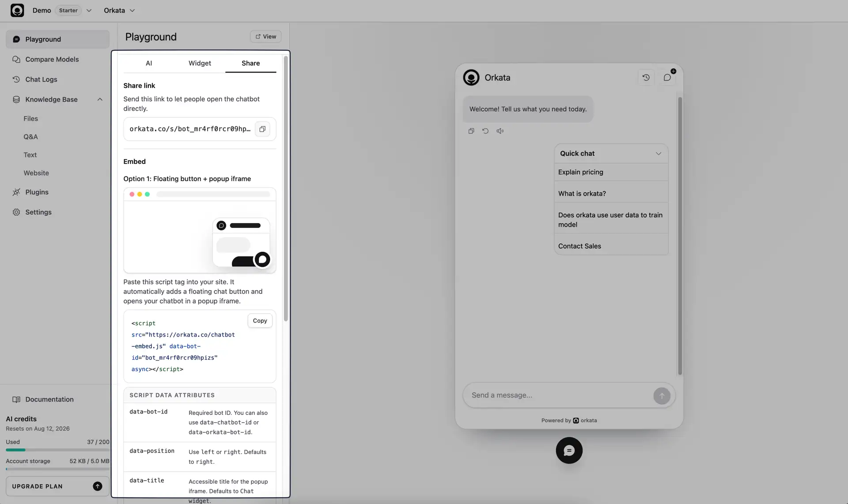Click the Orkata logo in top-left corner
Screen dimensions: 848x504
pos(17,10)
